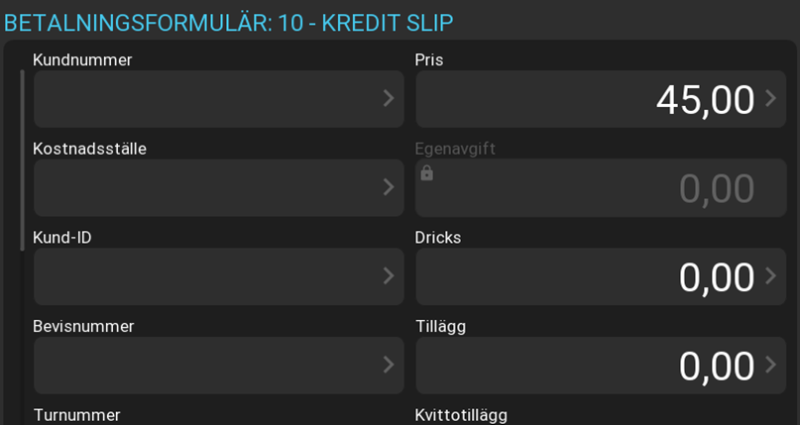Click the Dricks amount 0,00
The height and width of the screenshot is (425, 800).
tap(716, 277)
